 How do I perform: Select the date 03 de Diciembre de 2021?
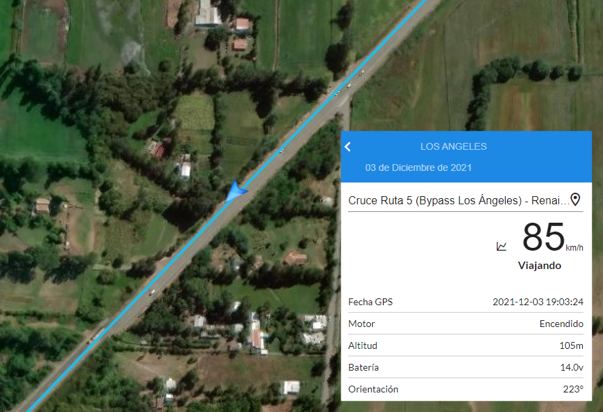[418, 168]
